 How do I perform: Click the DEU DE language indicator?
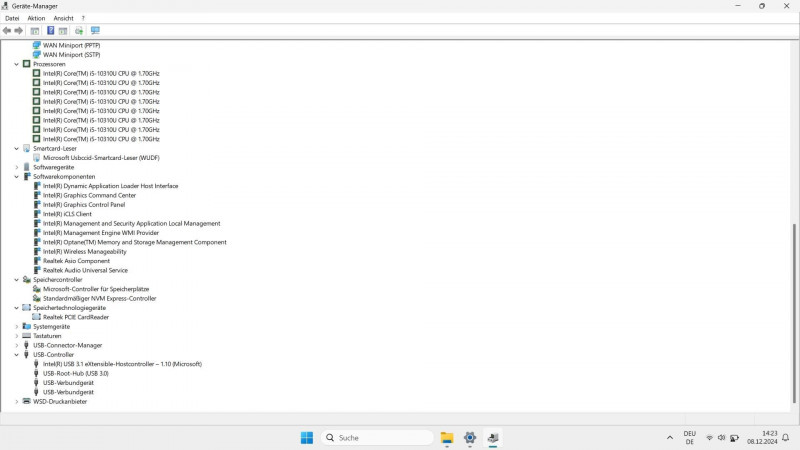pyautogui.click(x=690, y=438)
